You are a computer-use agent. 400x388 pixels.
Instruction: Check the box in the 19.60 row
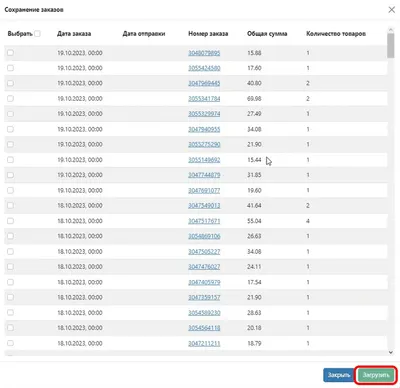[11, 190]
